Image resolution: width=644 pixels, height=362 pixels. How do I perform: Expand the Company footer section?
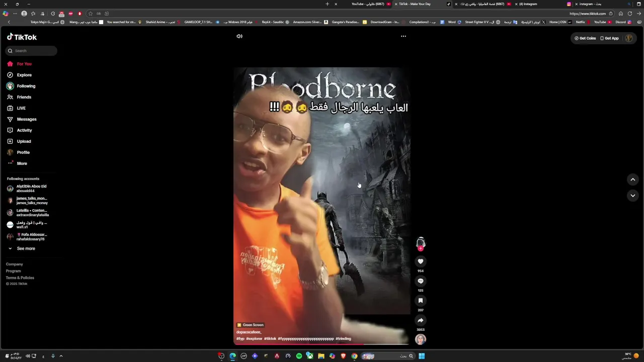(15, 264)
